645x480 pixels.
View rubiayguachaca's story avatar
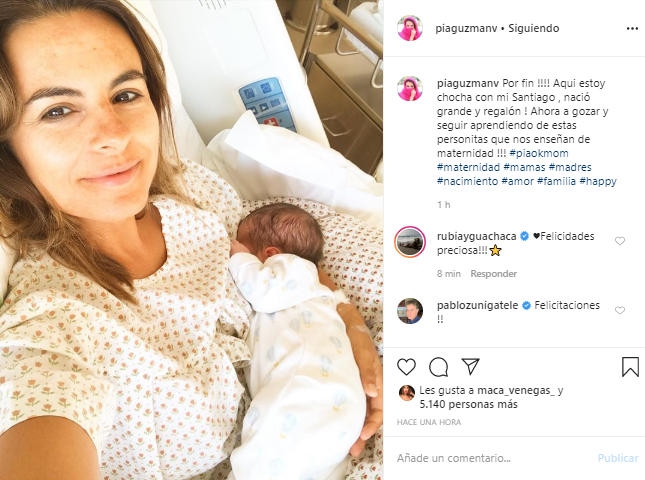(410, 242)
